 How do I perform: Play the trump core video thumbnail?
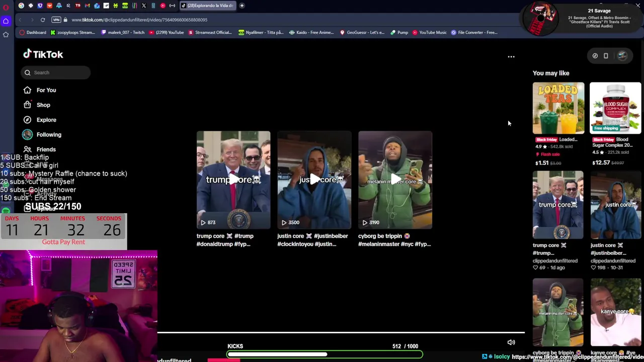233,180
